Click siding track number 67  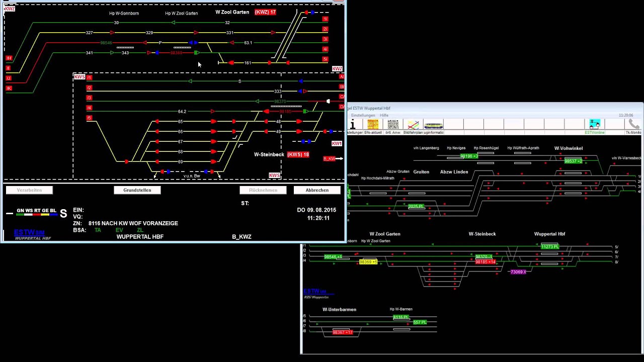180,142
